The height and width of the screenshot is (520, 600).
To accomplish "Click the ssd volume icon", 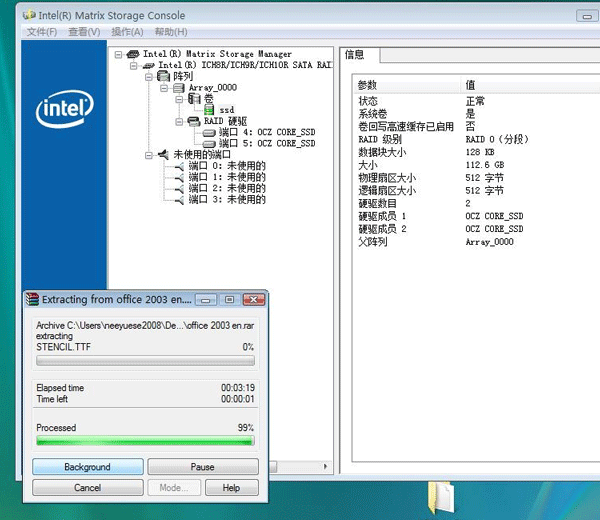I will click(209, 110).
